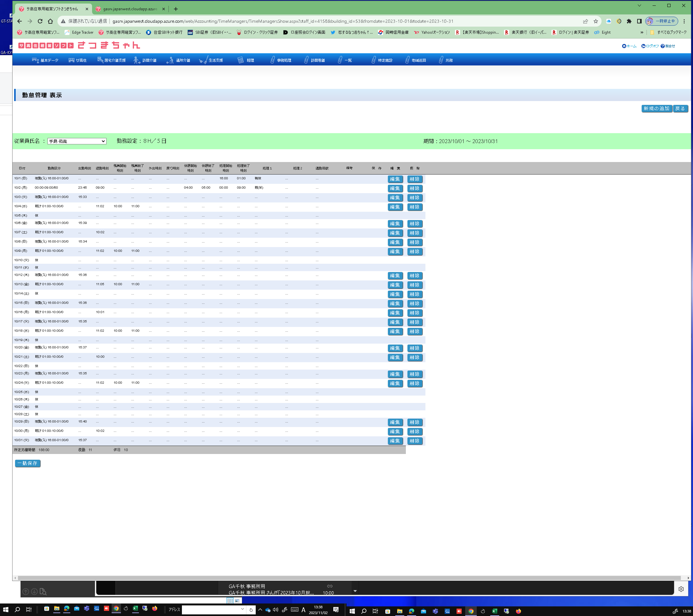The height and width of the screenshot is (616, 693).
Task: Click the 新規の追加 button
Action: [656, 108]
